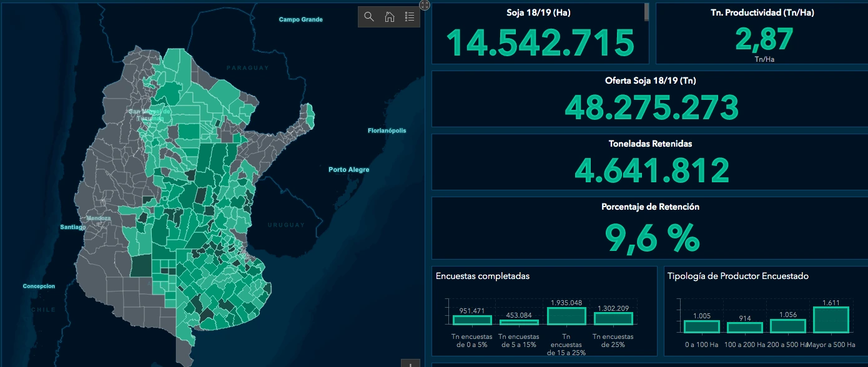Click the Oferta Soja 18/19 (Tn) title
Viewport: 868px width, 367px height.
tap(650, 81)
